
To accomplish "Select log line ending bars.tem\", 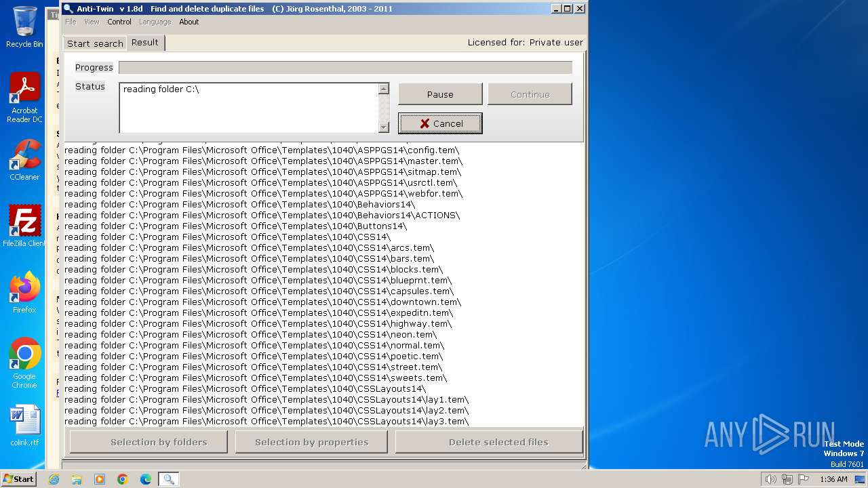I will pos(249,259).
